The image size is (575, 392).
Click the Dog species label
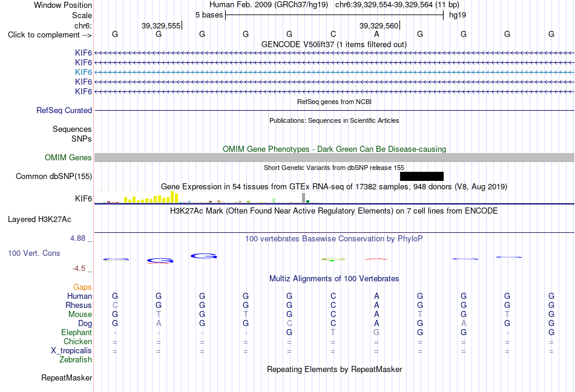85,324
